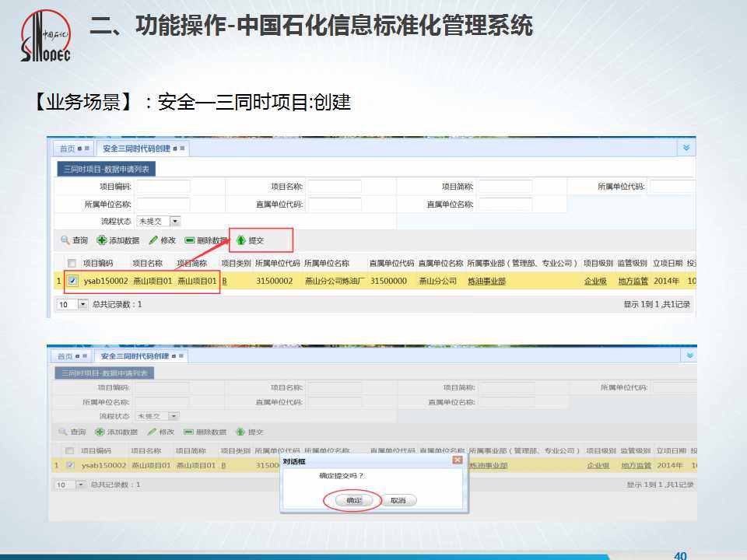Confirm submission with the 确定 button
This screenshot has width=747, height=560.
pos(353,500)
